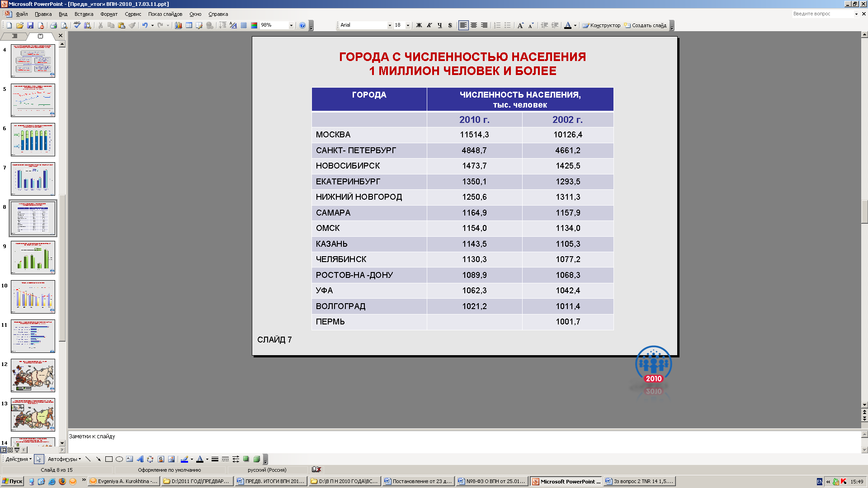
Task: Click the Конструктор button
Action: click(x=601, y=25)
